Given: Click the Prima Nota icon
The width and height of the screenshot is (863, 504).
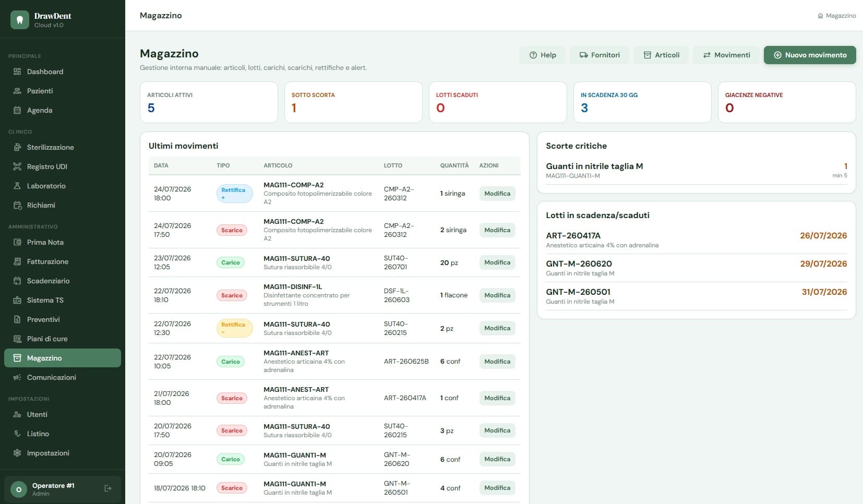Looking at the screenshot, I should (17, 242).
